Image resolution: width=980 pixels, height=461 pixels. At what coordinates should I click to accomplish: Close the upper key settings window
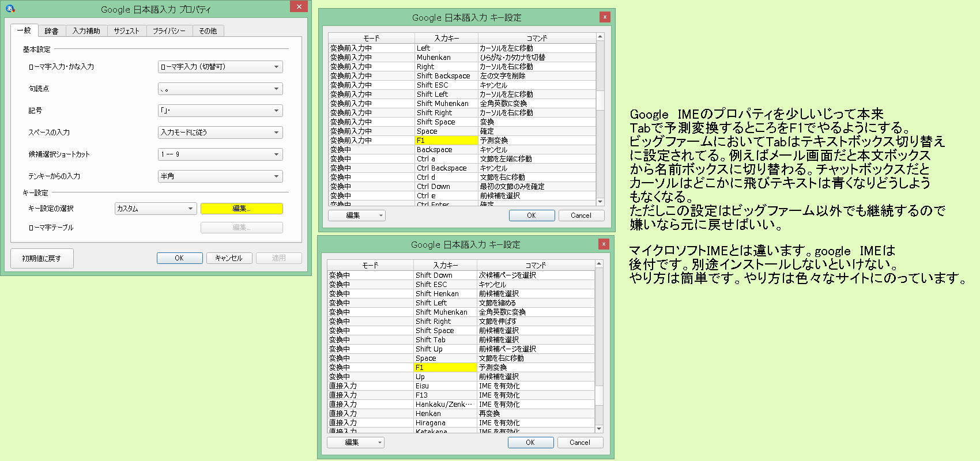(605, 17)
